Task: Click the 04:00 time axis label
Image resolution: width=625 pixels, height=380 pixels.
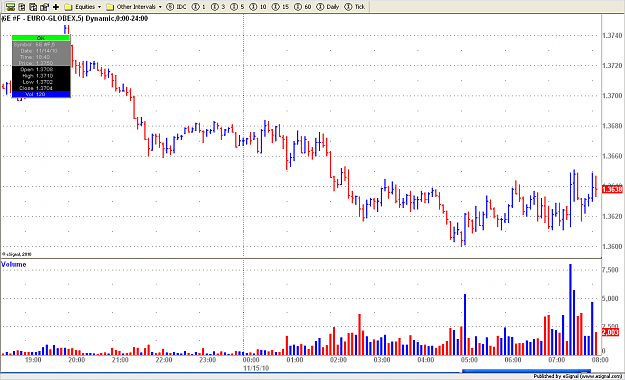Action: (426, 360)
